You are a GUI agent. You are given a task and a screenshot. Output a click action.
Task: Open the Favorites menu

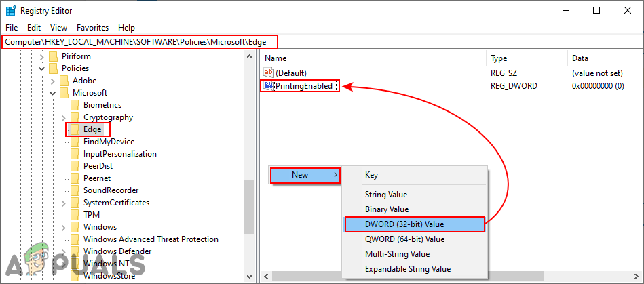tap(92, 28)
